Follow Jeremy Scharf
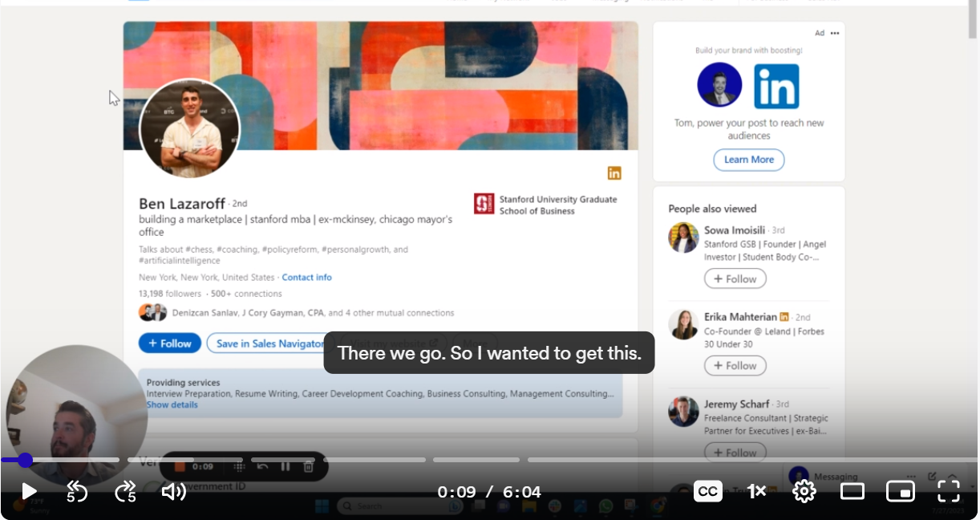The height and width of the screenshot is (520, 980). point(735,452)
